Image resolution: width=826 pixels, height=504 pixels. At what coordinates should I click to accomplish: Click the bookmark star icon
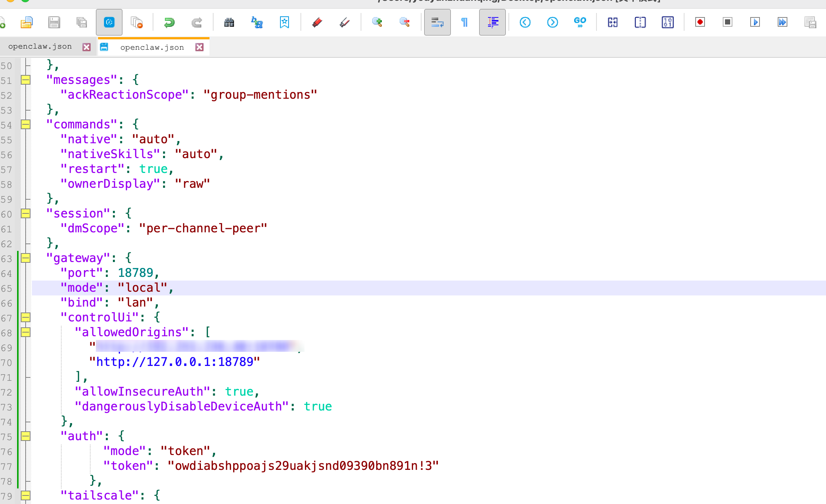[x=284, y=22]
